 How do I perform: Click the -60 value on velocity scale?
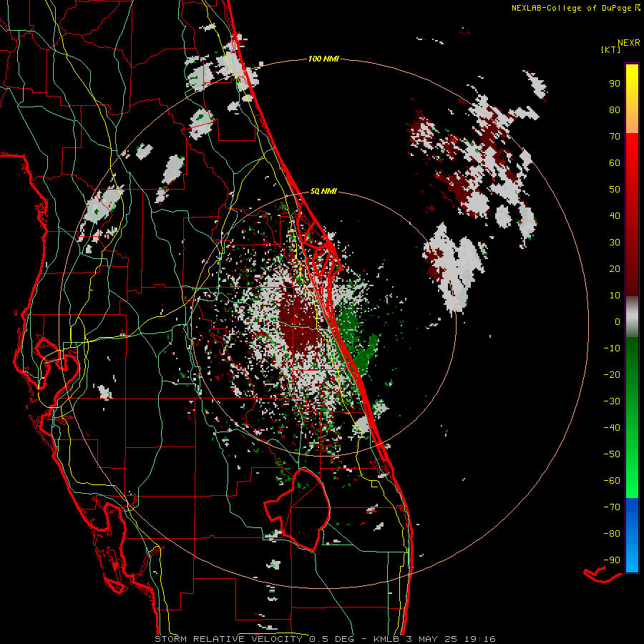[612, 481]
